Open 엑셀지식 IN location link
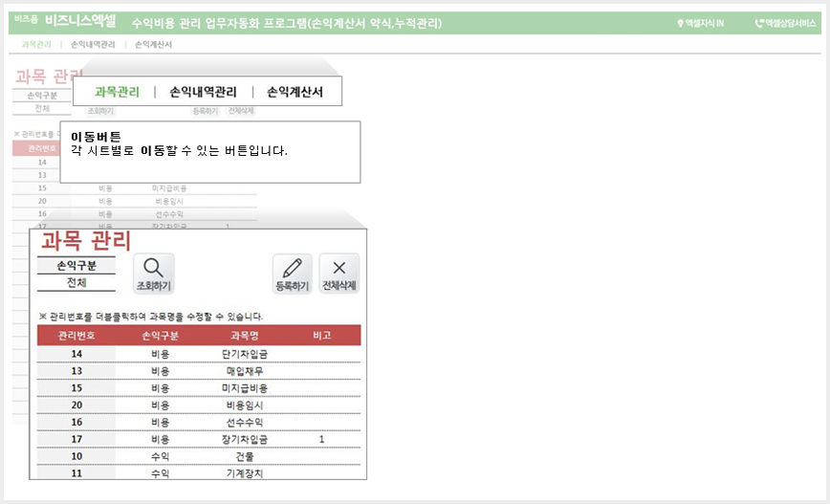 (700, 23)
